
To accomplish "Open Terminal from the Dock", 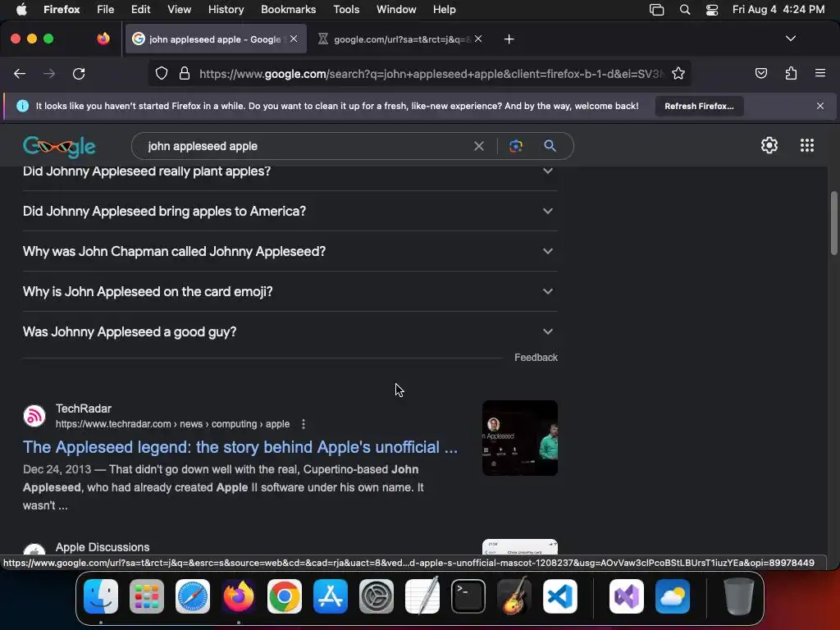I will (468, 596).
